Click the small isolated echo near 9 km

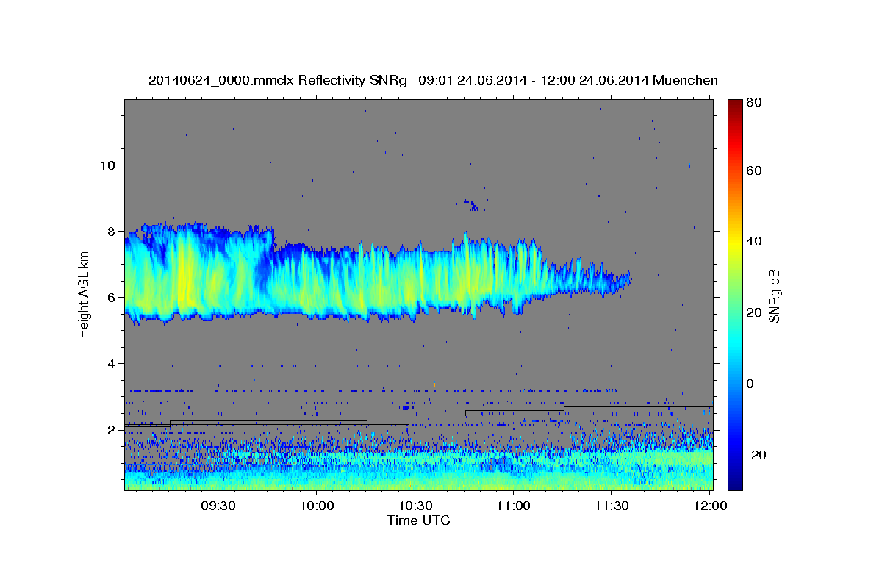[x=470, y=204]
